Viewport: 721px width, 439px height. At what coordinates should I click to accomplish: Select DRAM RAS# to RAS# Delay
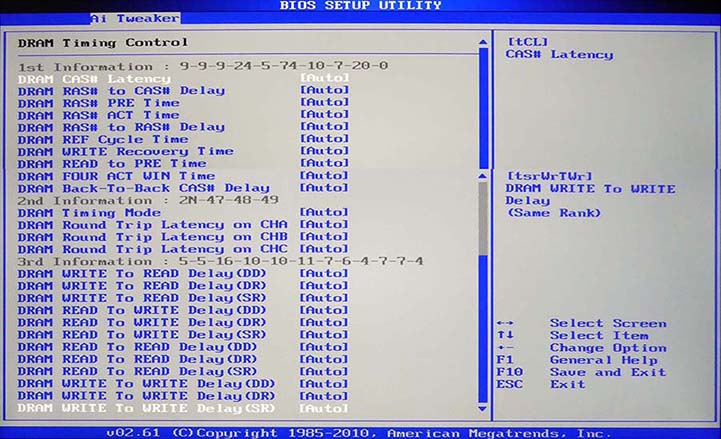[x=183, y=127]
